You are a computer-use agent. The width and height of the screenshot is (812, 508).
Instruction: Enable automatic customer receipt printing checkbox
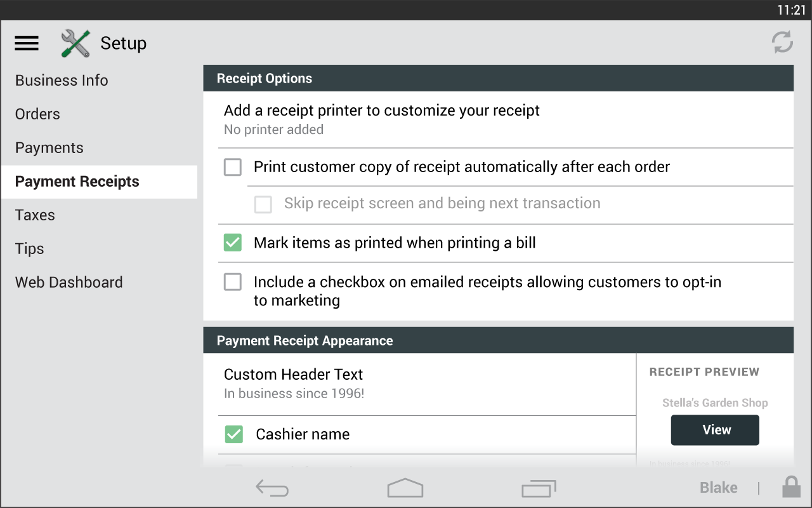(233, 167)
